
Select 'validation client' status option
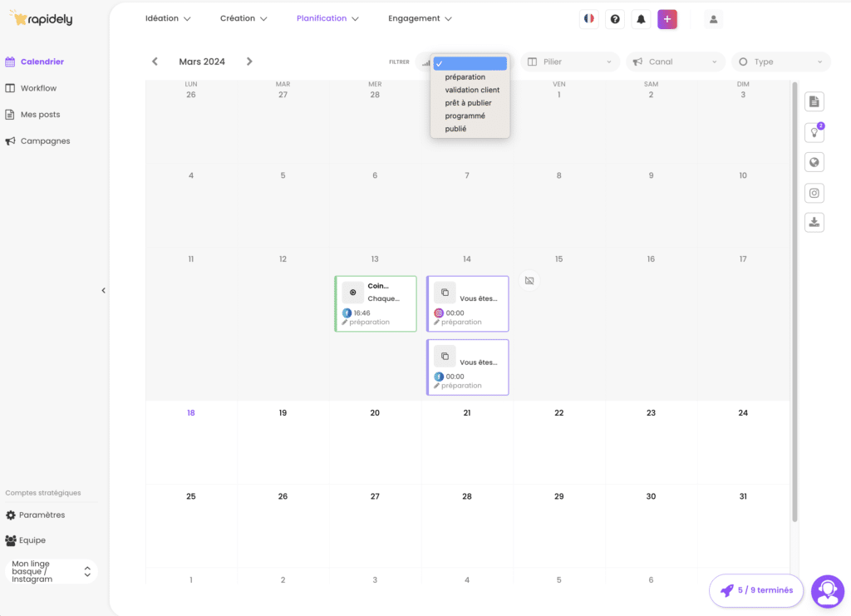472,90
